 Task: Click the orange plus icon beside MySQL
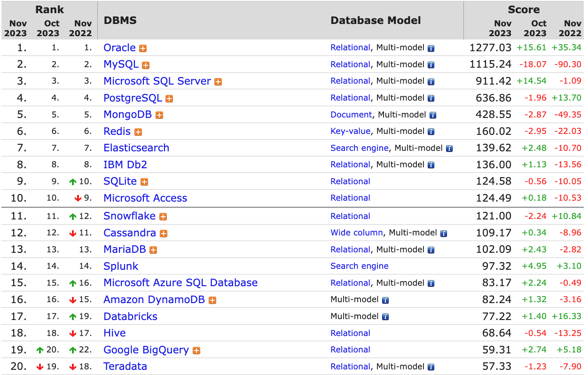point(146,65)
